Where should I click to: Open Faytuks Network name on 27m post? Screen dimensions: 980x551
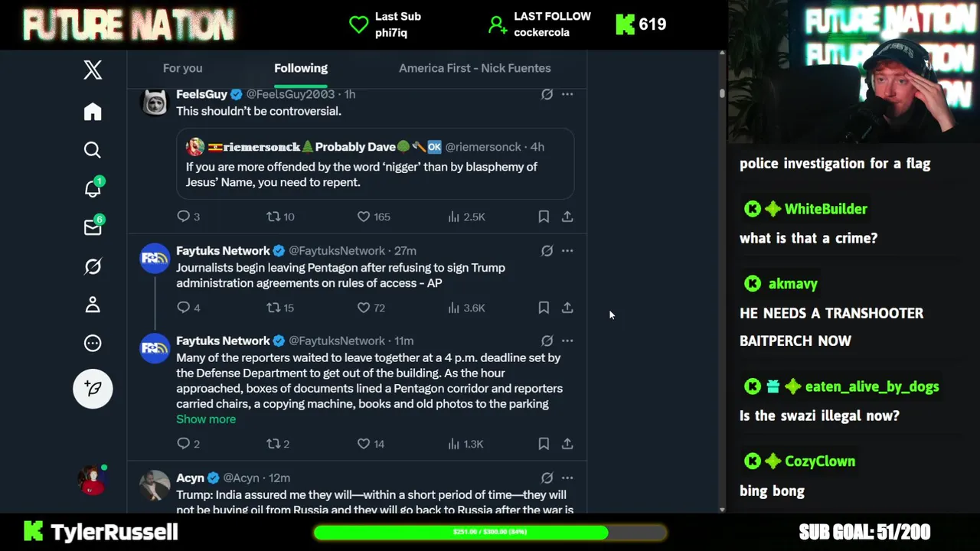coord(223,250)
